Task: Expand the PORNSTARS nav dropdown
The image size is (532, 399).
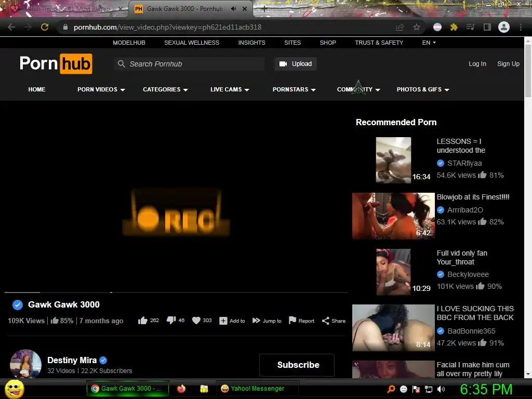Action: coord(294,89)
